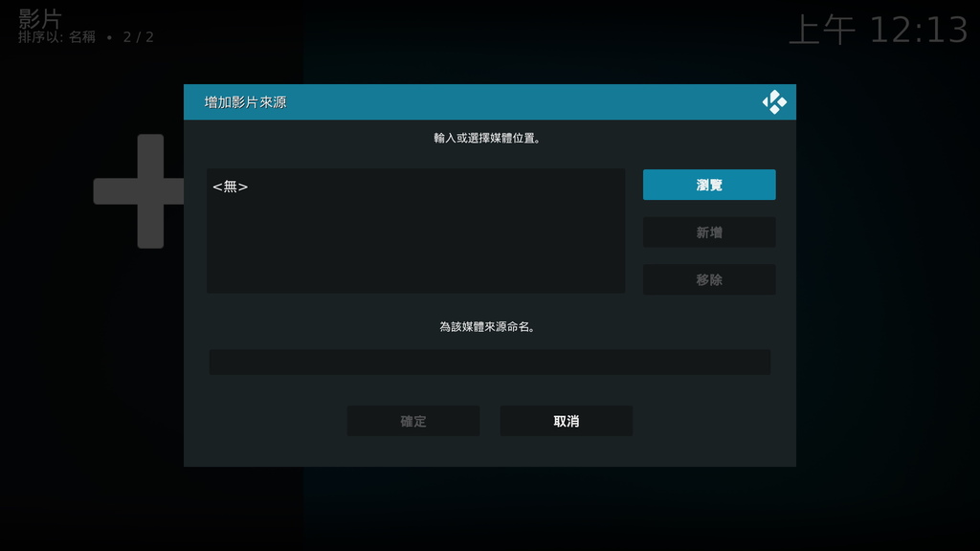980x551 pixels.
Task: Click the 瀏覽 browse button
Action: (x=709, y=185)
